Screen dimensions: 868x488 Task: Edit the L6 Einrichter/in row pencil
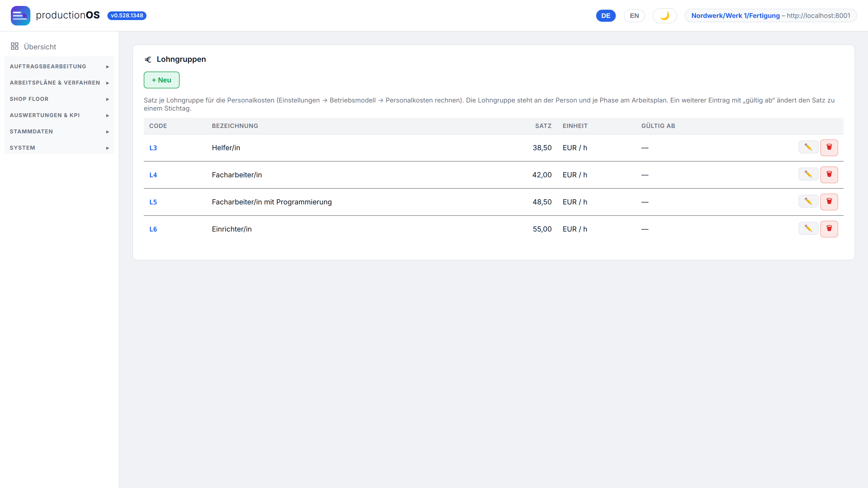(x=808, y=229)
